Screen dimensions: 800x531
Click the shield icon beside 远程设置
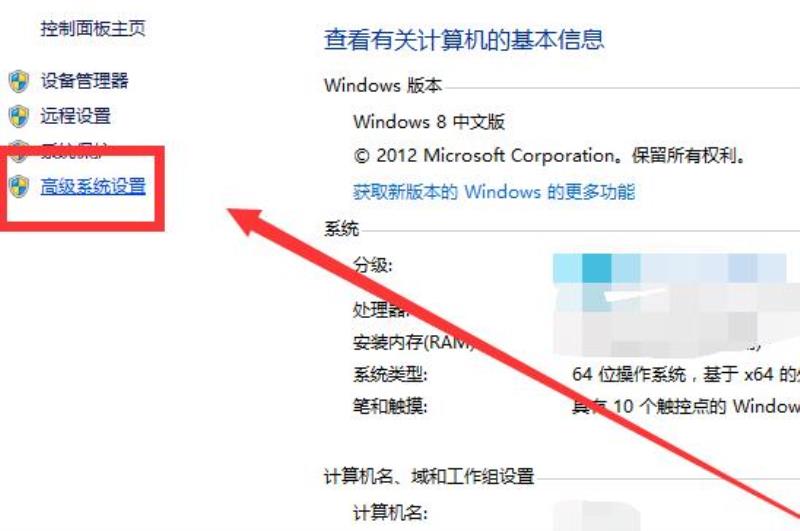[19, 116]
